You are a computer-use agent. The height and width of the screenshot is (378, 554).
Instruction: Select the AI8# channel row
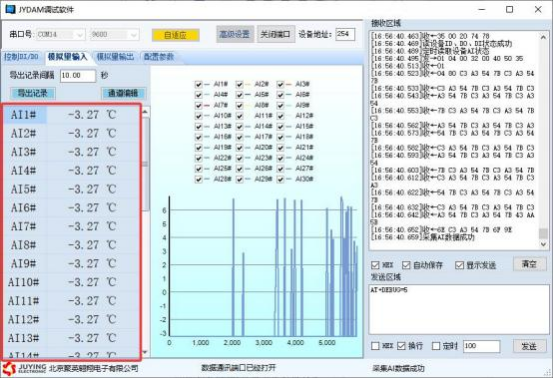coord(72,245)
